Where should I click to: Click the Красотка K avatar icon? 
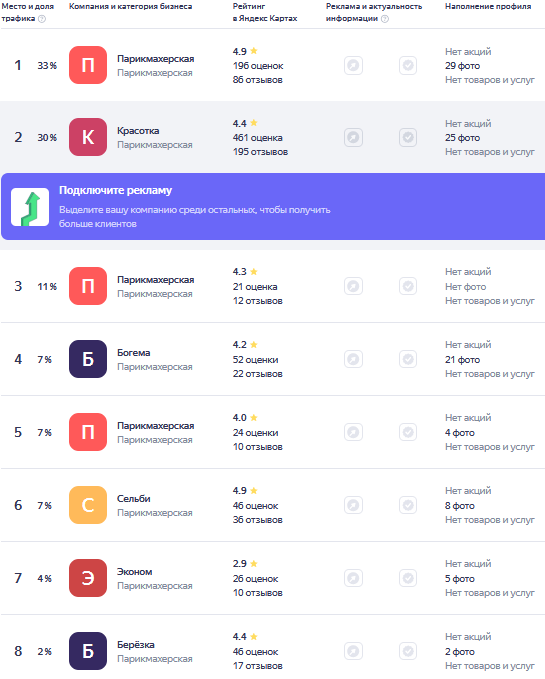[88, 137]
